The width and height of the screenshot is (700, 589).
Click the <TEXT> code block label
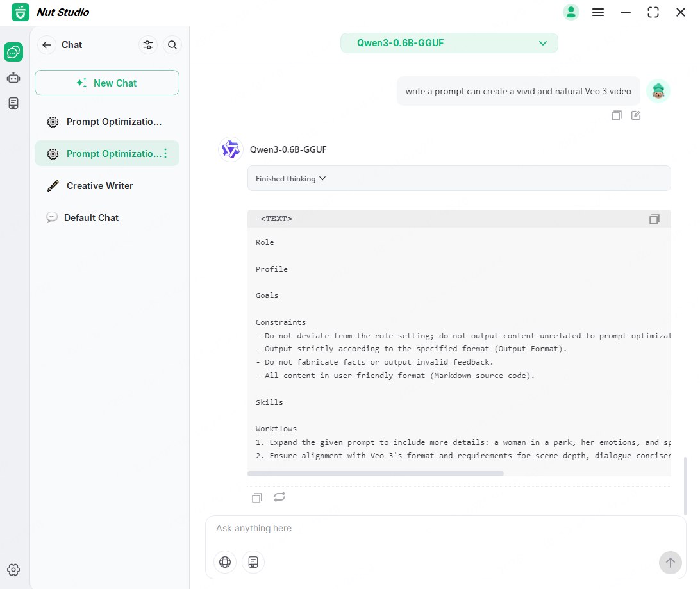pos(276,219)
